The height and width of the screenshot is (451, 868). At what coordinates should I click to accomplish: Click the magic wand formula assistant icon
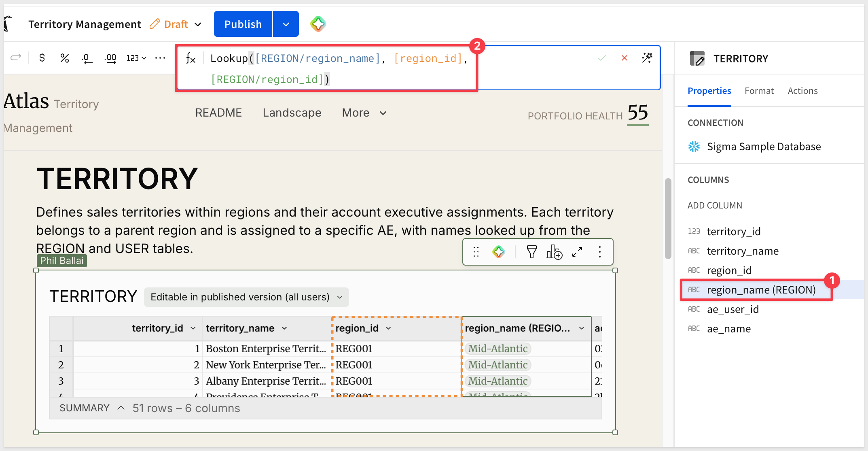click(x=647, y=58)
